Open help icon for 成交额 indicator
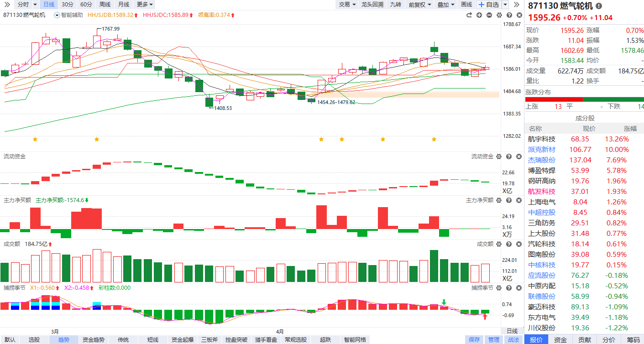644x344 pixels. [x=508, y=244]
